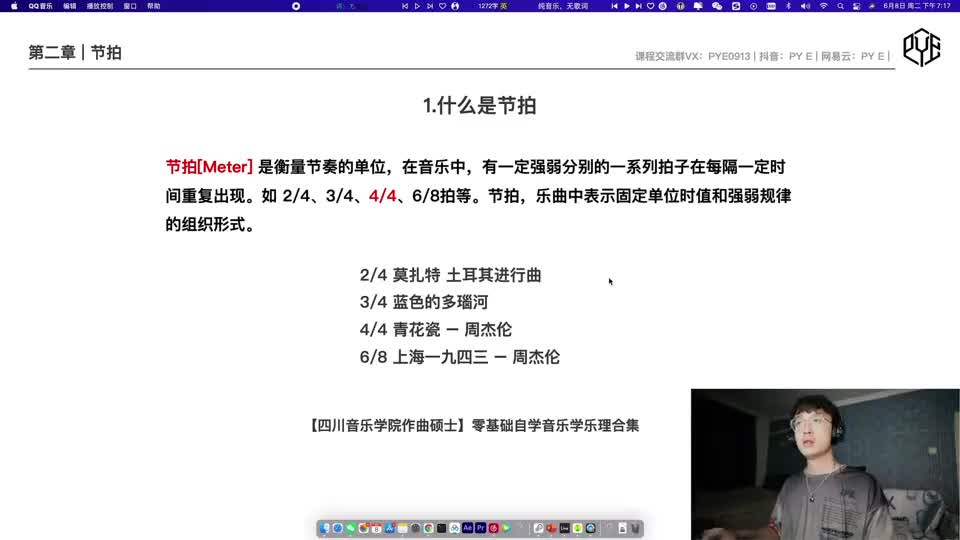Open Calendar from the Dock
The image size is (960, 540).
click(x=377, y=528)
